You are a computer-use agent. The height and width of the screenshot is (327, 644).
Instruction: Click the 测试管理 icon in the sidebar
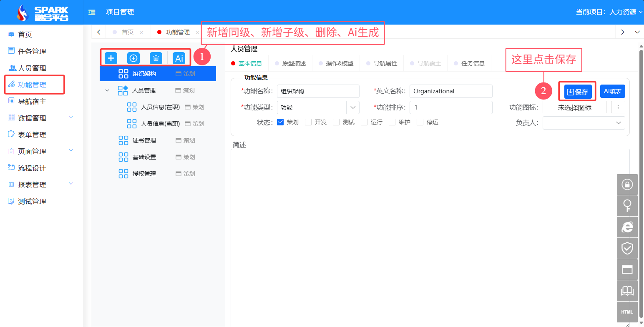11,201
